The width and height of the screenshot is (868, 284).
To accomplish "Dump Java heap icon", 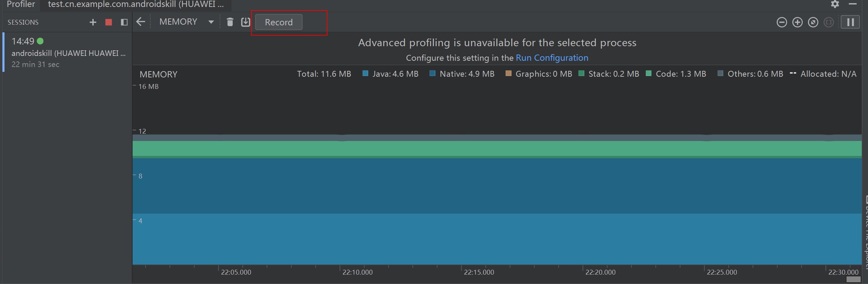I will tap(245, 22).
